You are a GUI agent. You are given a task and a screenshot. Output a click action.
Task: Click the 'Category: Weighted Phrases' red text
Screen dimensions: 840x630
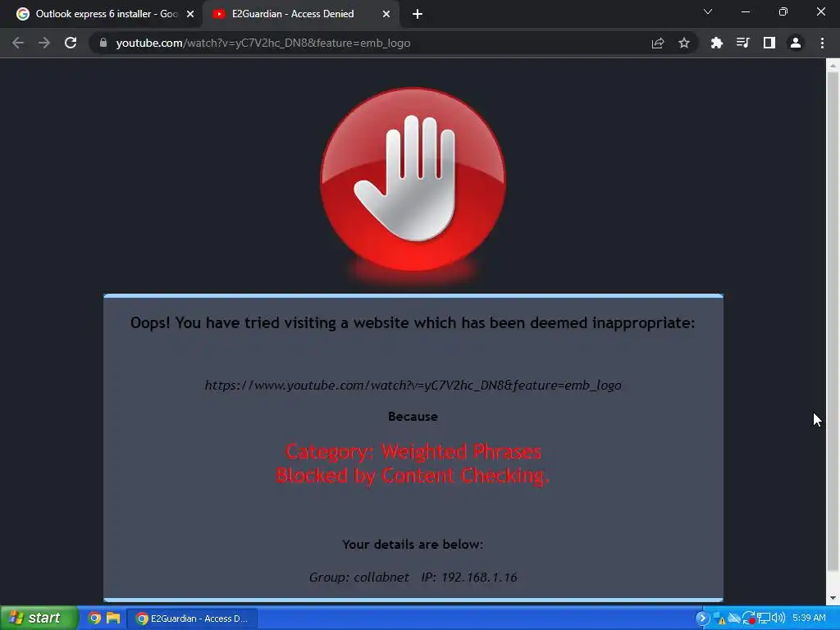[413, 452]
